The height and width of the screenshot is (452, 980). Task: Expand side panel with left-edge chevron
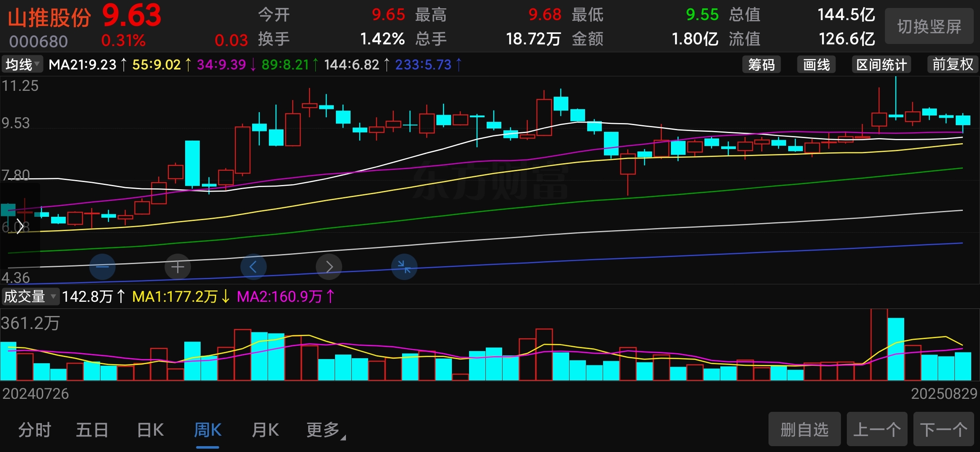coord(19,226)
